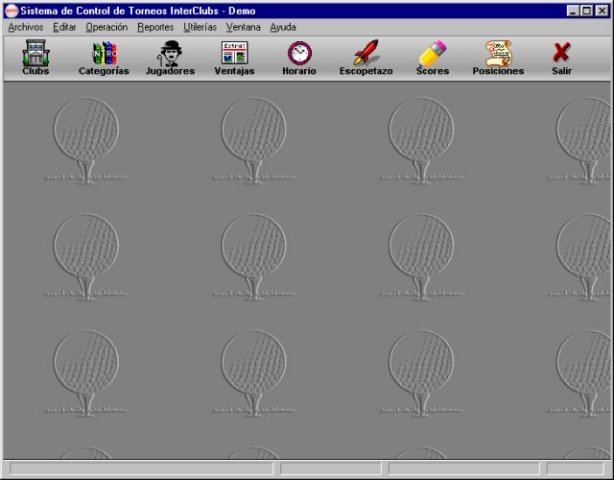The height and width of the screenshot is (480, 614).
Task: Open the Reportes menu
Action: 155,27
